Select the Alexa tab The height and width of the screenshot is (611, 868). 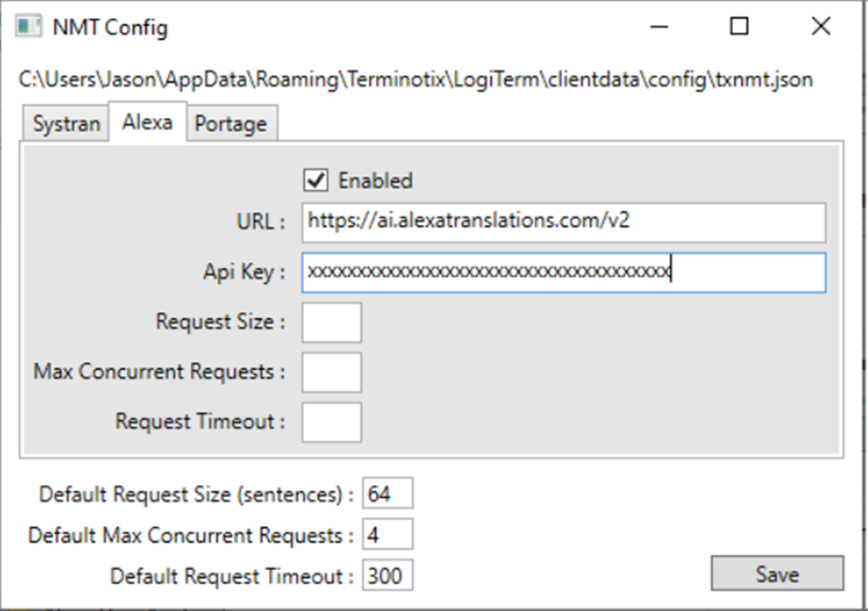pyautogui.click(x=147, y=120)
